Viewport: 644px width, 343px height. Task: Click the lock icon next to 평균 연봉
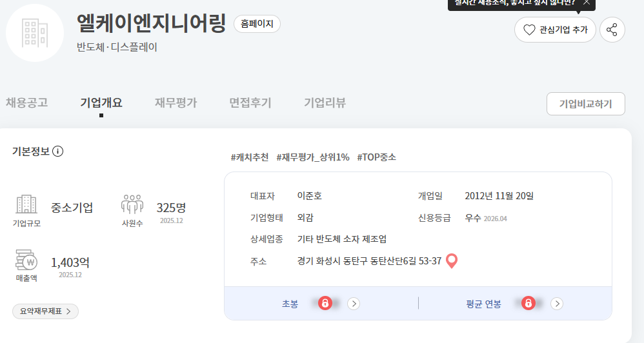[x=528, y=303]
